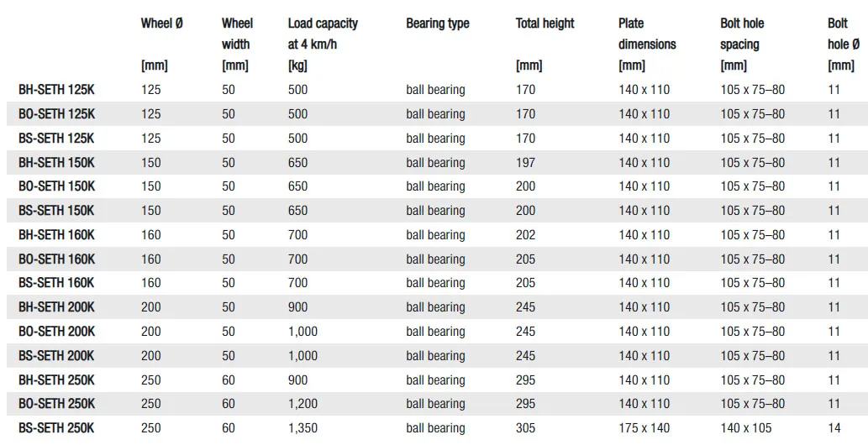Select the 175 x 140 plate dimension cell
The height and width of the screenshot is (445, 868).
tap(644, 428)
